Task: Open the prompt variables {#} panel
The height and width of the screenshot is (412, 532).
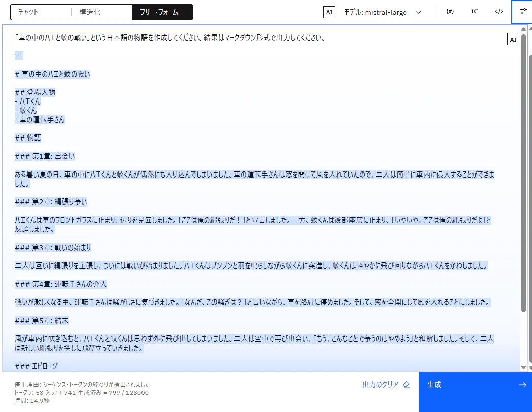Action: [x=450, y=12]
